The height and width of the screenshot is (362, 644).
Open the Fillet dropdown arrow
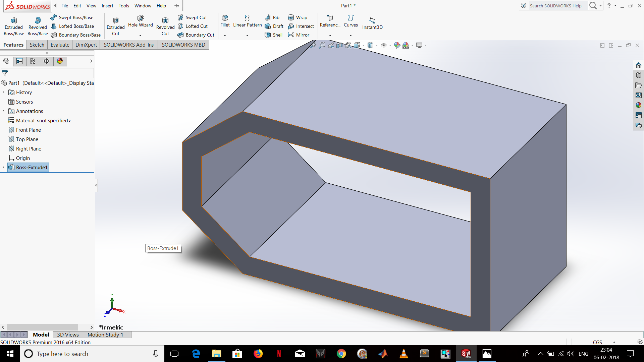pos(225,36)
